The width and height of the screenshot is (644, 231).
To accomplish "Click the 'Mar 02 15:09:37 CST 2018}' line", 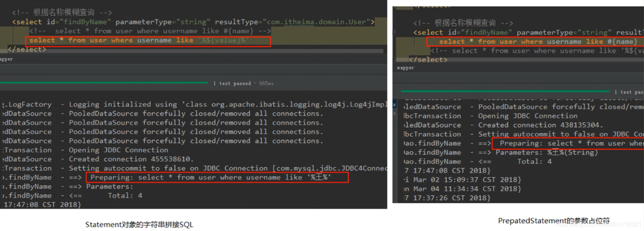I will [463, 180].
